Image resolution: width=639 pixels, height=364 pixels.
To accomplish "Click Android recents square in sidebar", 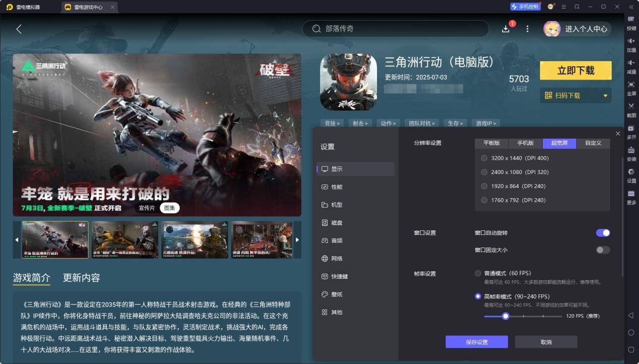I will click(x=631, y=349).
